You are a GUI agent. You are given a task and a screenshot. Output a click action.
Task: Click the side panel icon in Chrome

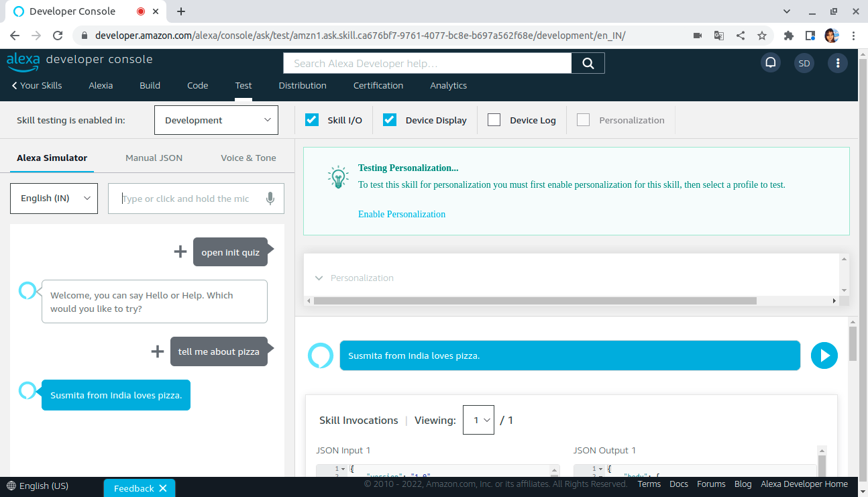click(x=810, y=36)
